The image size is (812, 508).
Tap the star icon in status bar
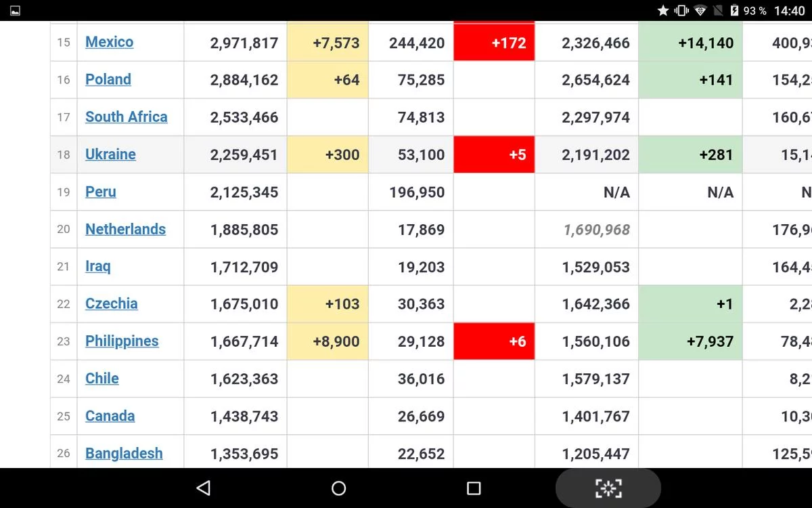[x=663, y=10]
